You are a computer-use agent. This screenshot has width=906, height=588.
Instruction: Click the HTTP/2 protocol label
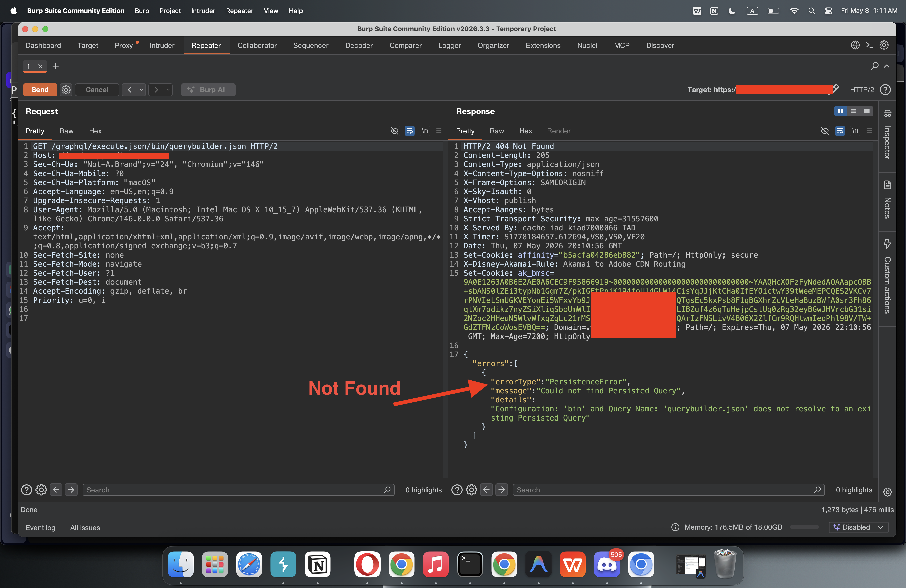[862, 90]
